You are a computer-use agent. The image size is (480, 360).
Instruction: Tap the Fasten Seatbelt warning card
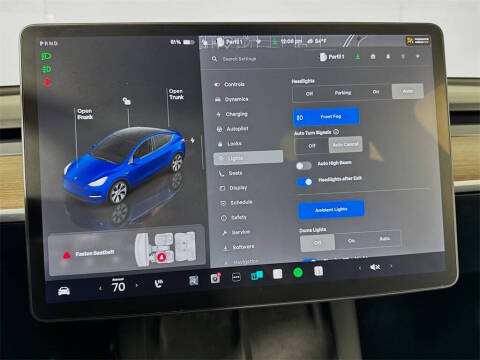[x=127, y=252]
